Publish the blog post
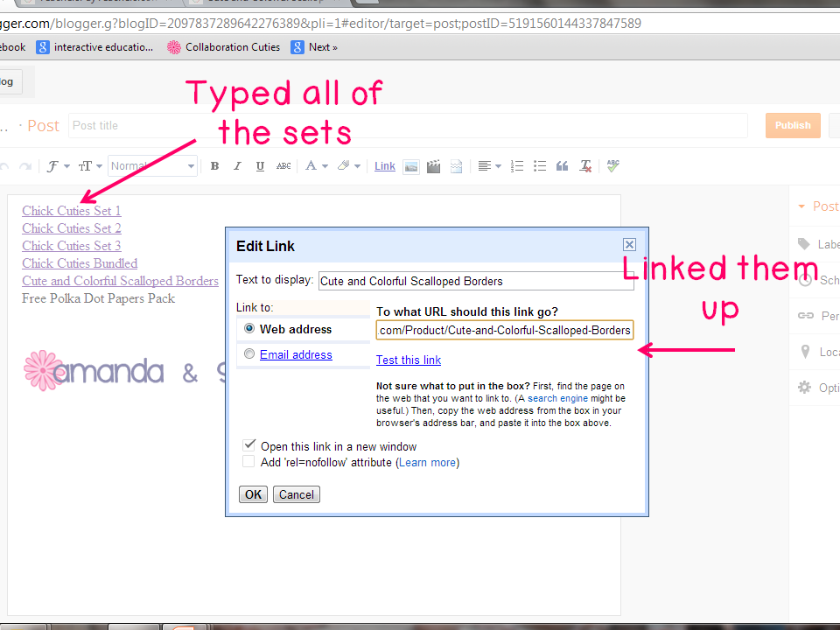The width and height of the screenshot is (840, 630). [792, 125]
